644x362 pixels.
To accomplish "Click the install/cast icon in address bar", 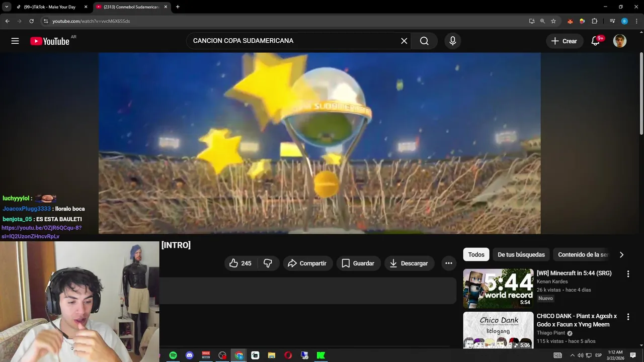I will 532,21.
